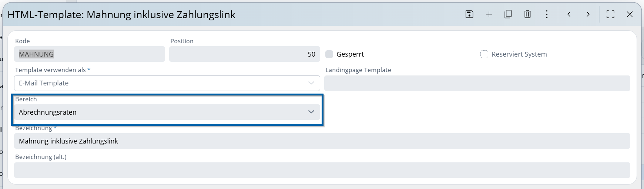
Task: Enable the Gesperrt checkbox
Action: (x=329, y=54)
